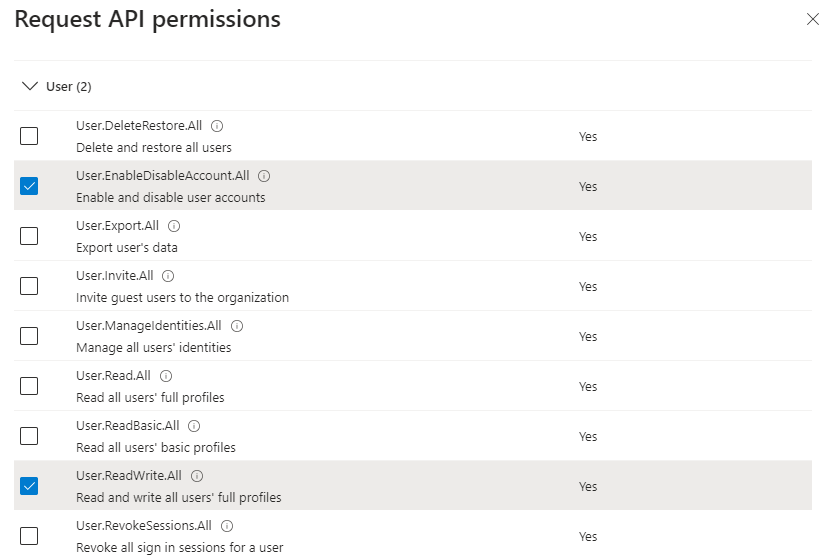Open info icon next to User.DeleteRestore.All
821x558 pixels.
217,126
